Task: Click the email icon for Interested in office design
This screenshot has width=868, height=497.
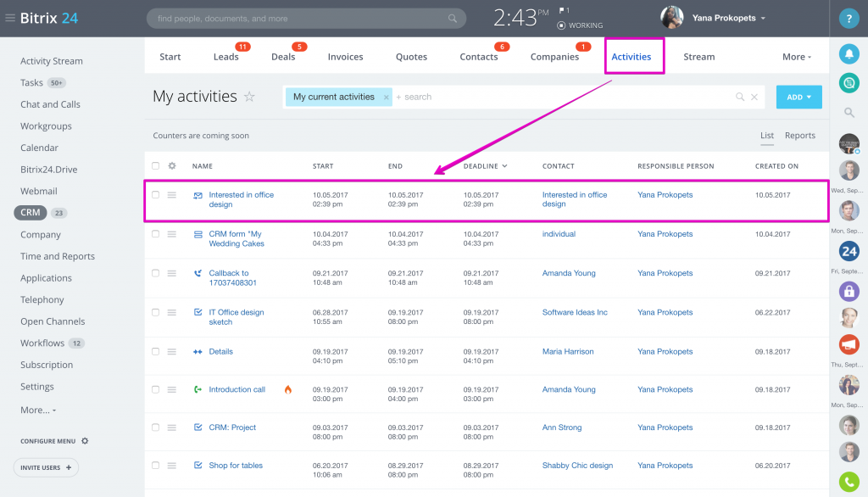Action: coord(198,195)
